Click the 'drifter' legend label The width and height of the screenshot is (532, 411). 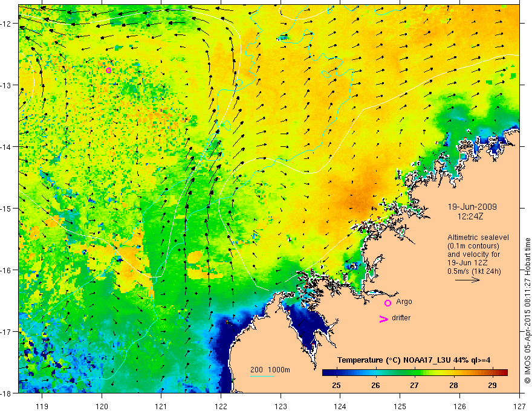[401, 318]
